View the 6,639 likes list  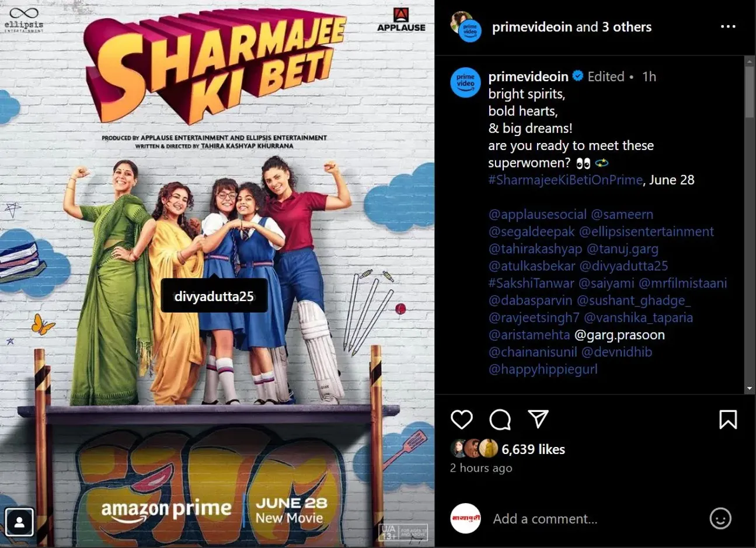pyautogui.click(x=533, y=449)
